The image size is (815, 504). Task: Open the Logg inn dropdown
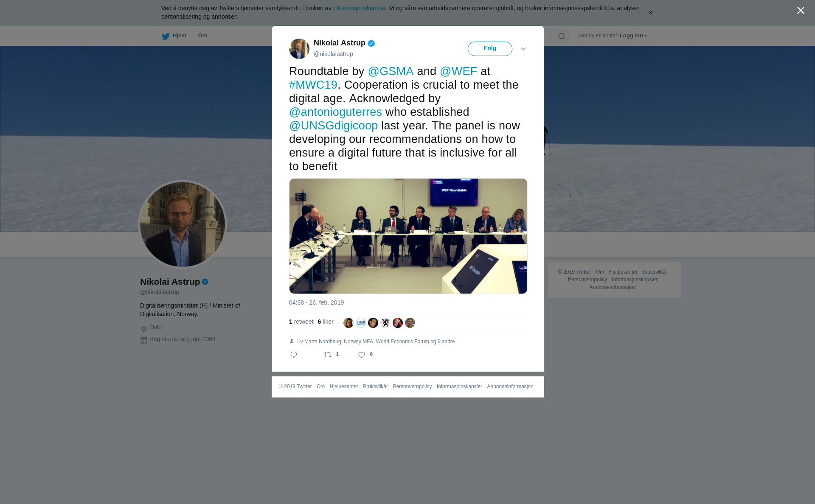pyautogui.click(x=633, y=36)
